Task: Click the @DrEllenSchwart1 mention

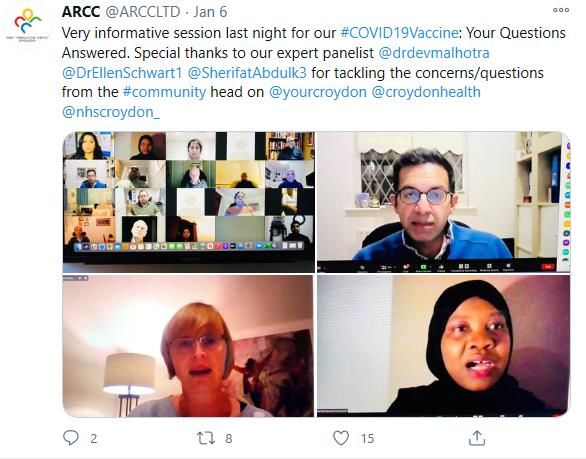Action: pos(122,73)
